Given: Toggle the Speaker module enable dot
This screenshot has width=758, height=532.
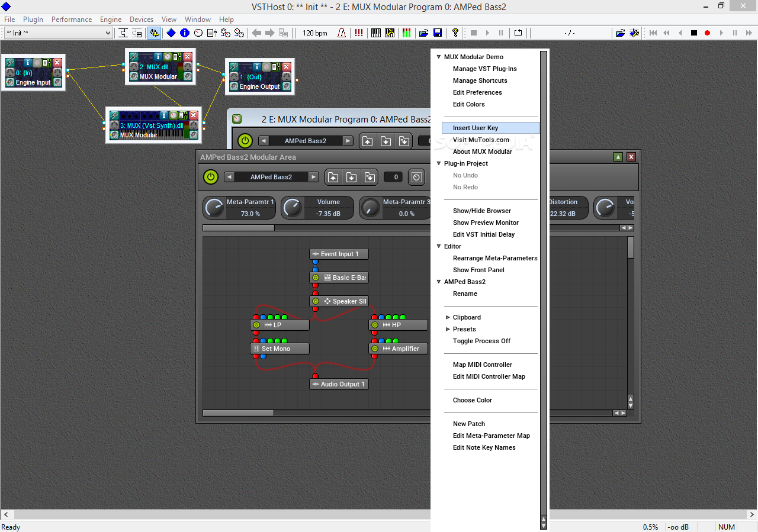Looking at the screenshot, I should [316, 301].
